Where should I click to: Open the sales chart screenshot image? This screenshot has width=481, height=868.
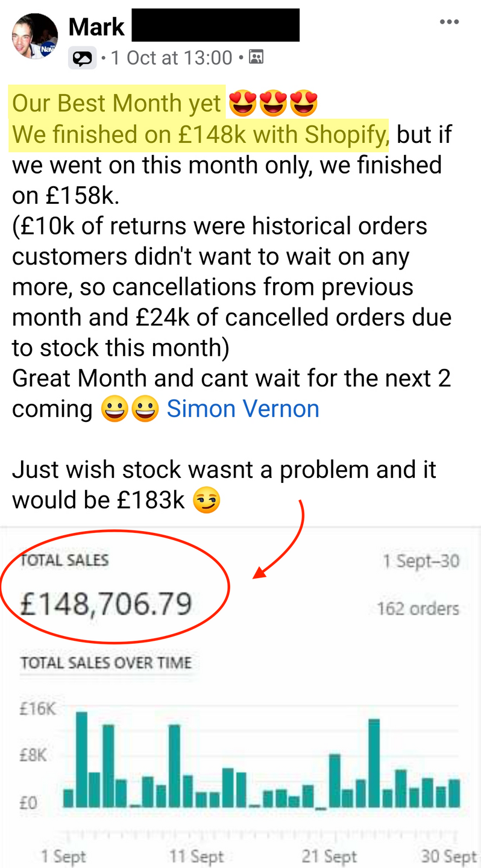click(241, 697)
